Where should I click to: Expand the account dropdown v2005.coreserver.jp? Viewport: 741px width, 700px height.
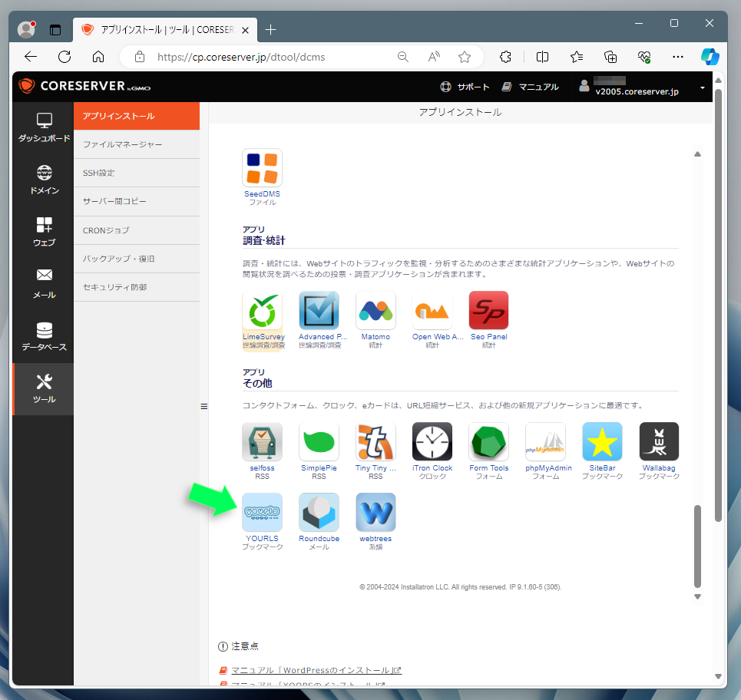coord(642,87)
